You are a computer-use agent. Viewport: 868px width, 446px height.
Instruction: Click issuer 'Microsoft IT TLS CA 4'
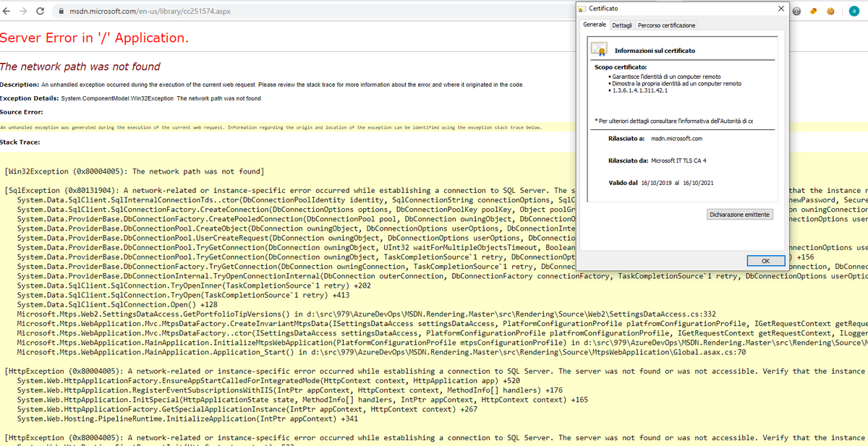coord(678,160)
